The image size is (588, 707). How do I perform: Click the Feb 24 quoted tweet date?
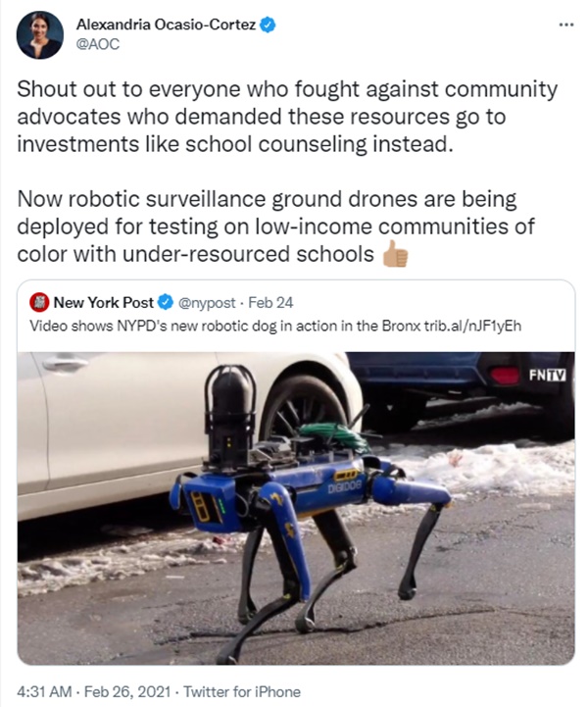pyautogui.click(x=270, y=303)
